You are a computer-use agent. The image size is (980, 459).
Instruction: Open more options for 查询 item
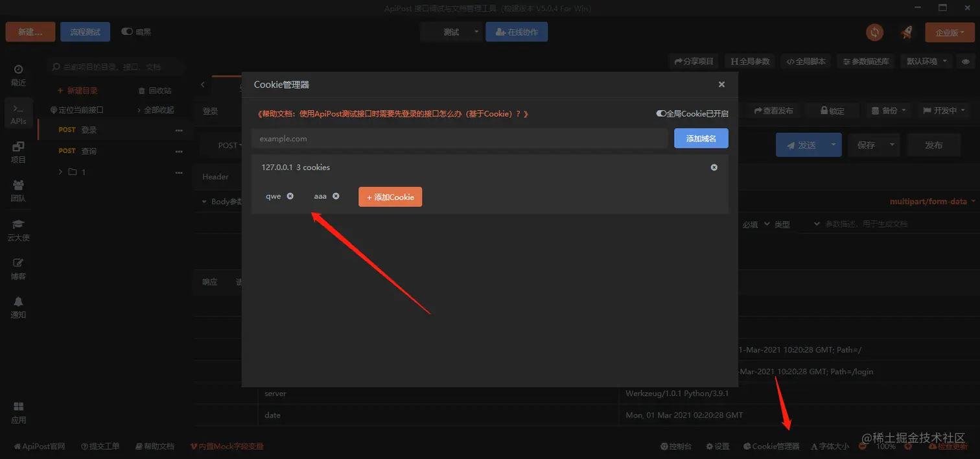point(179,152)
